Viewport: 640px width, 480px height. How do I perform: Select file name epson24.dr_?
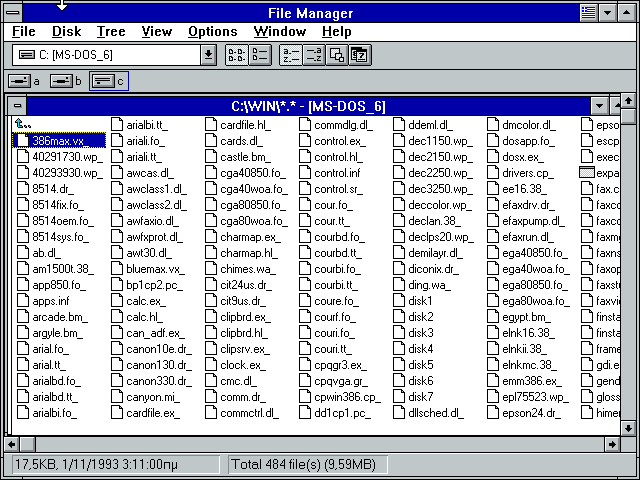click(531, 413)
